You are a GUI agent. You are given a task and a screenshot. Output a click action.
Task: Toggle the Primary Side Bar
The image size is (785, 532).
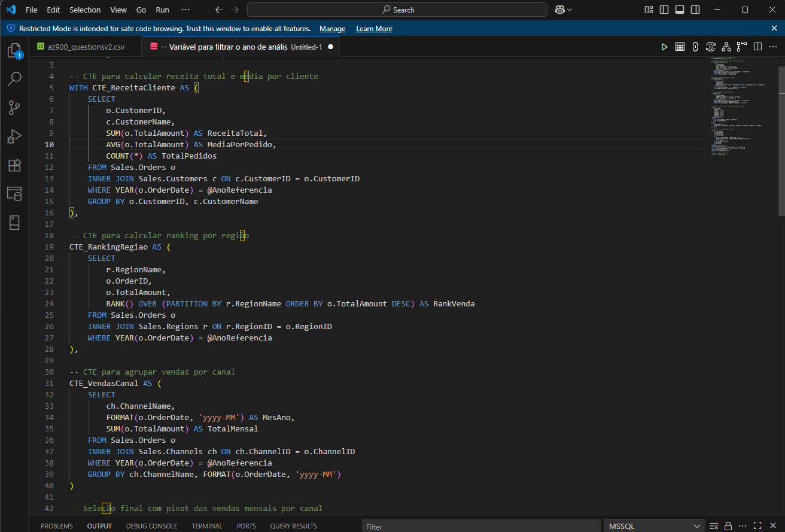pos(664,10)
